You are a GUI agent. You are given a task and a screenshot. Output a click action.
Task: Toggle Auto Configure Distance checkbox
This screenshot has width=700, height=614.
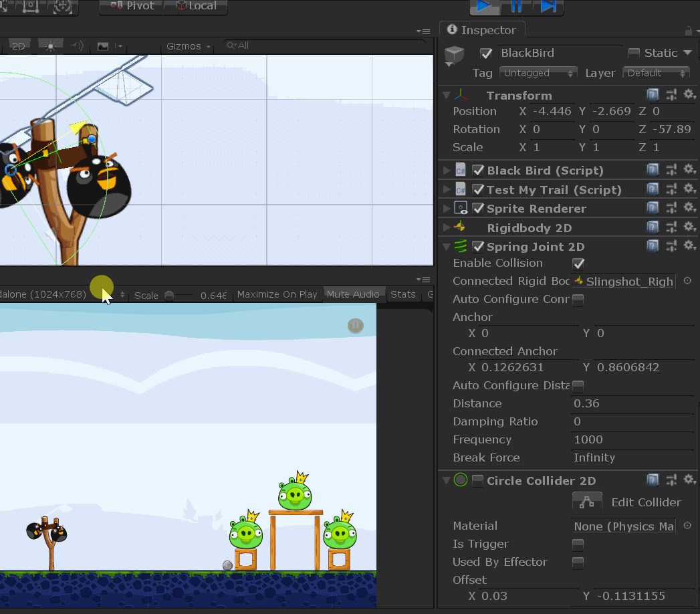coord(578,385)
